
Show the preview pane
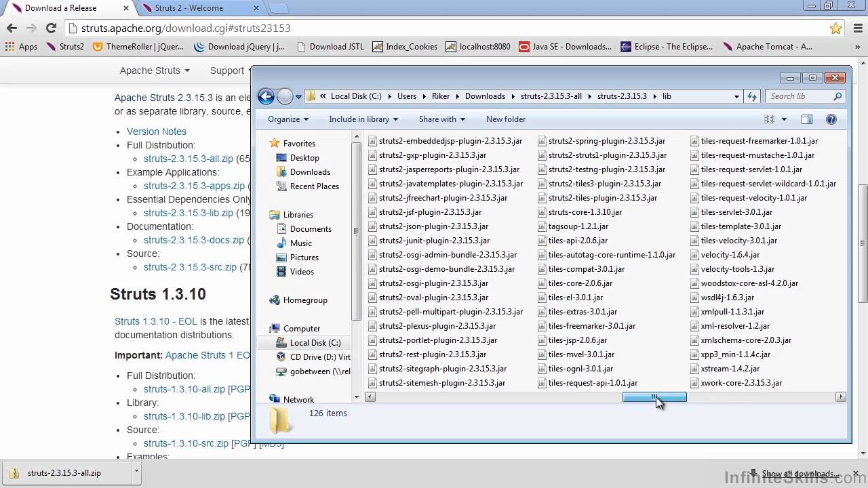tap(807, 119)
